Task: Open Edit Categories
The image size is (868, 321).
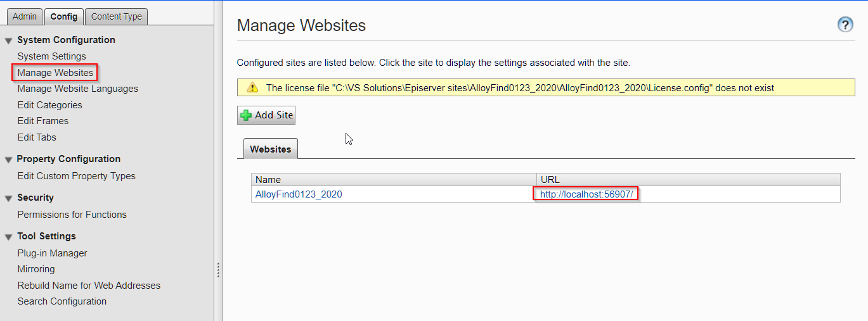Action: pos(50,105)
